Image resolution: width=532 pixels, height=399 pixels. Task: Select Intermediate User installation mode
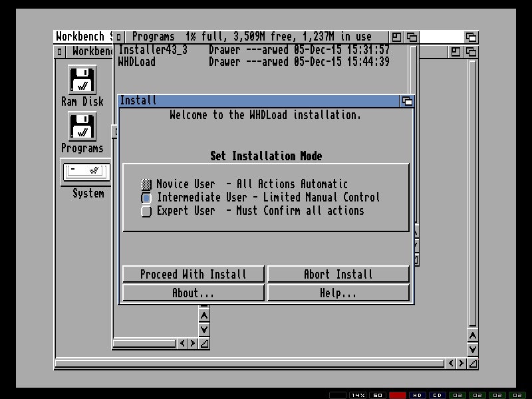(x=146, y=198)
